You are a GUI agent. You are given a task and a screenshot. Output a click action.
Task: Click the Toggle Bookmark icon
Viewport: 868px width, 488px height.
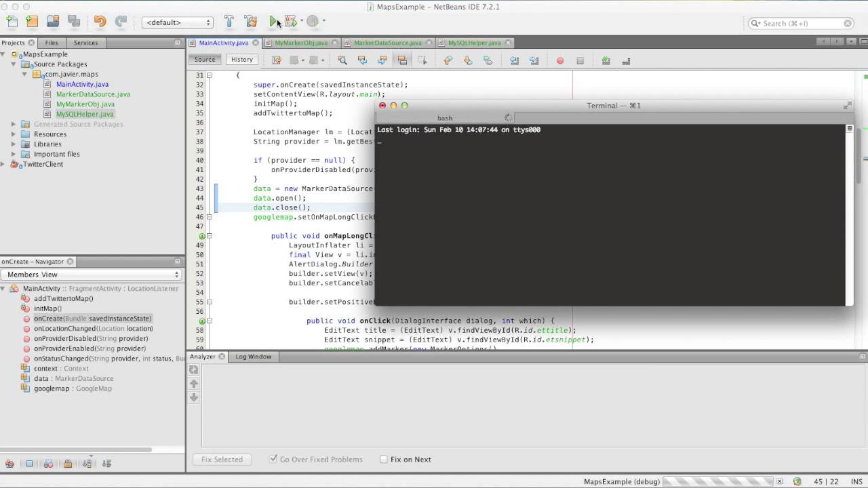(x=488, y=60)
